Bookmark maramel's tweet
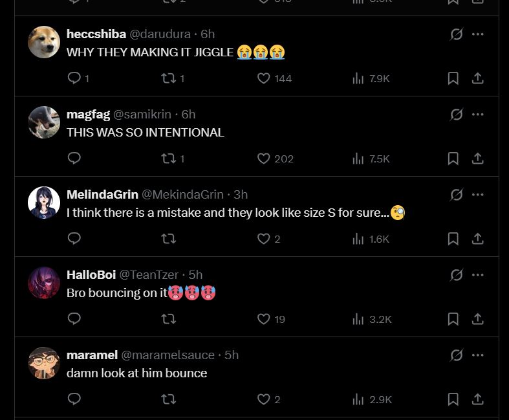Image resolution: width=509 pixels, height=420 pixels. 453,399
